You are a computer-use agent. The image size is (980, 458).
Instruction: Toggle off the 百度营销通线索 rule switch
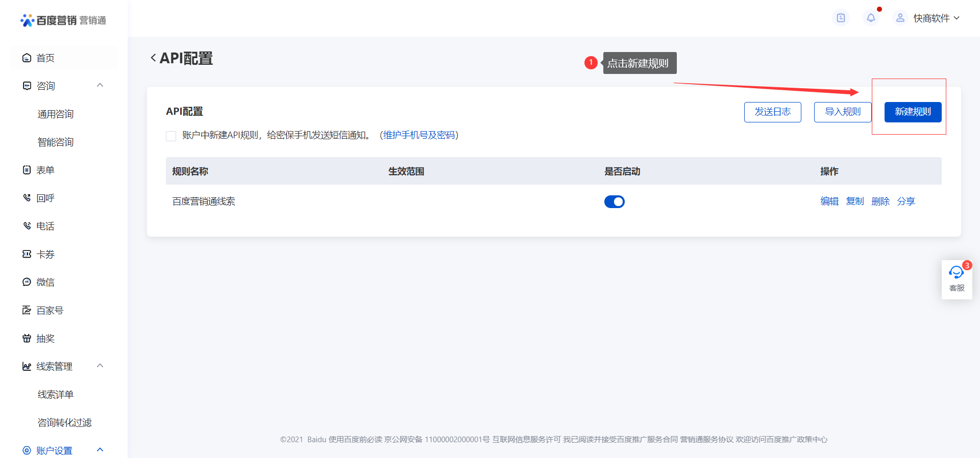click(x=615, y=201)
